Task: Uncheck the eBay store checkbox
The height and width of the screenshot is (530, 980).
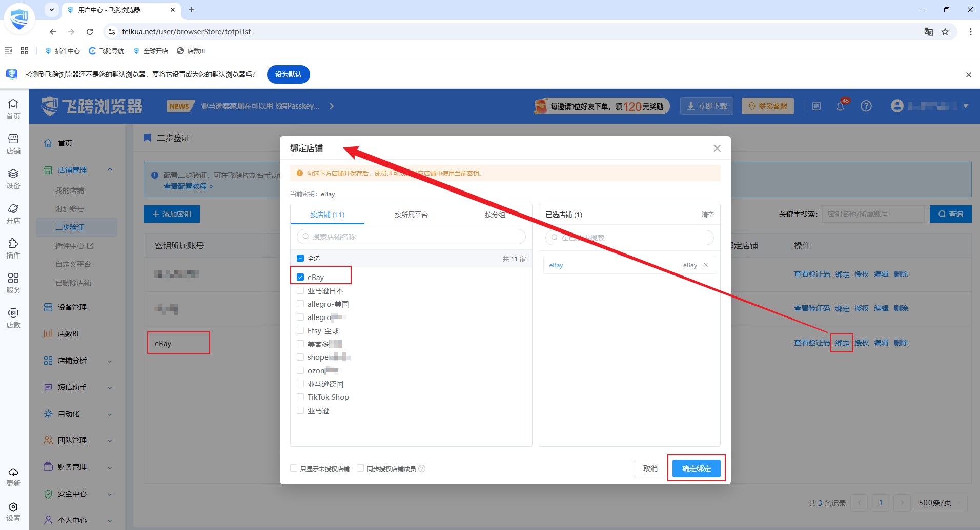Action: coord(300,277)
